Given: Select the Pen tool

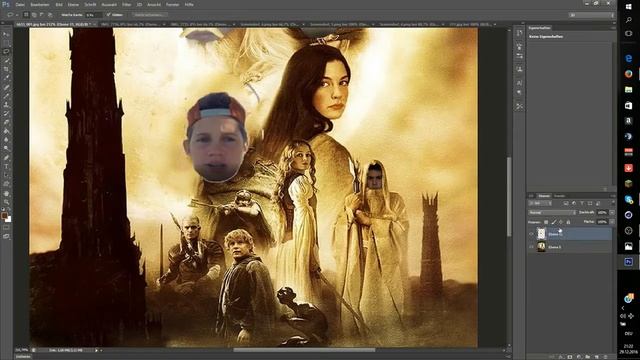Looking at the screenshot, I should 6,158.
